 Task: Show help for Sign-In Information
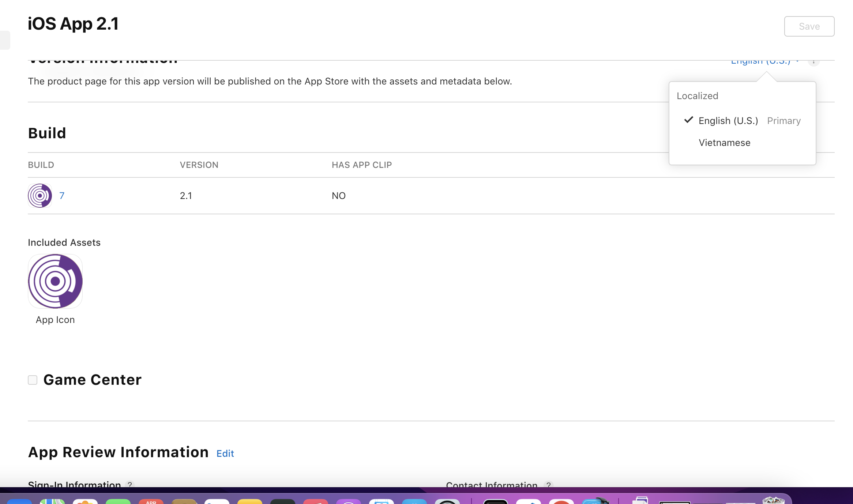pos(129,484)
